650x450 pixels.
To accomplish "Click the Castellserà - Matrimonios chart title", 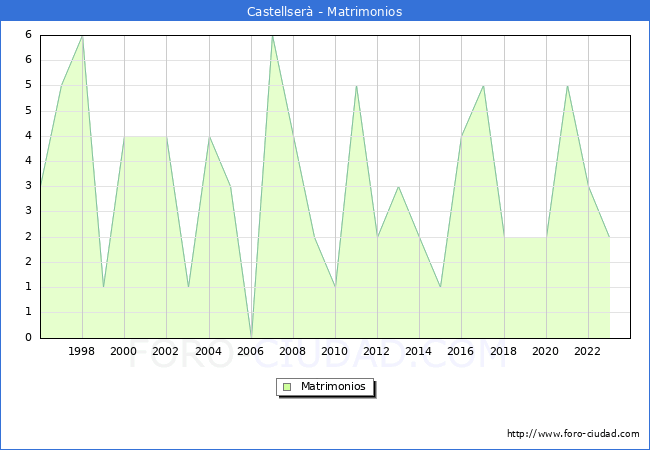I will (x=325, y=11).
